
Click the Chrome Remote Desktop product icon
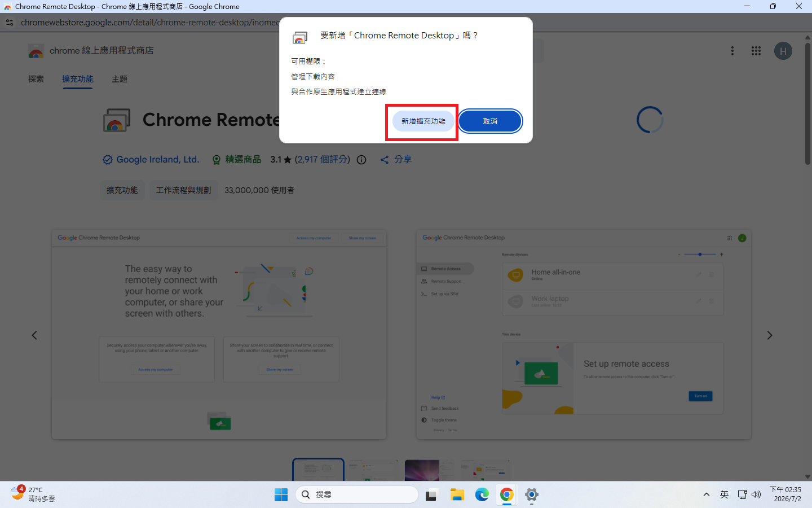click(117, 120)
